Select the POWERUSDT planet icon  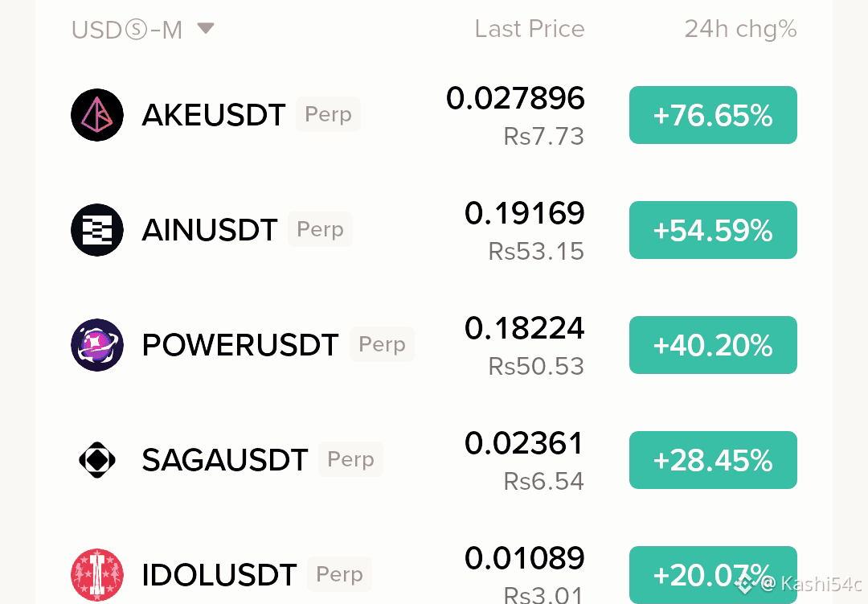coord(97,345)
